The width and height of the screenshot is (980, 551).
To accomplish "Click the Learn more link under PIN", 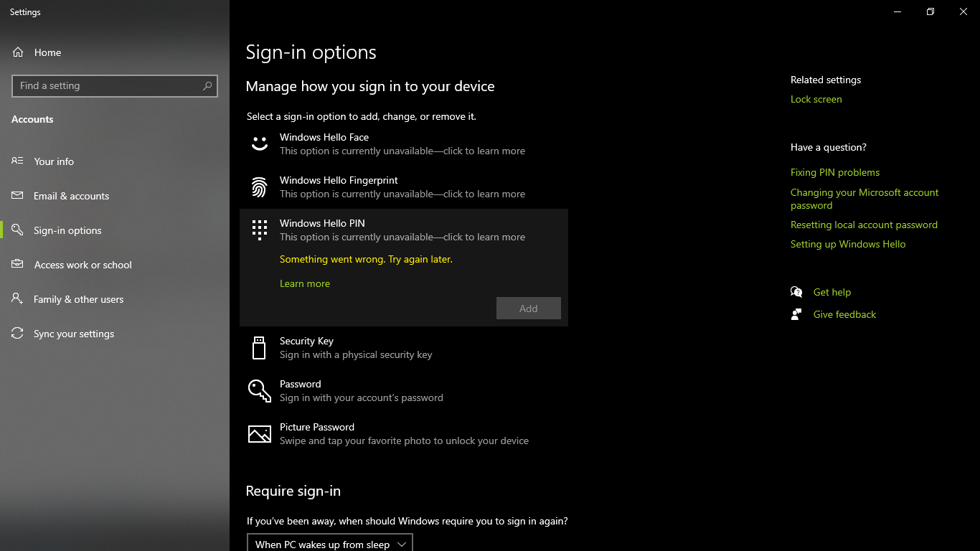I will (x=305, y=283).
